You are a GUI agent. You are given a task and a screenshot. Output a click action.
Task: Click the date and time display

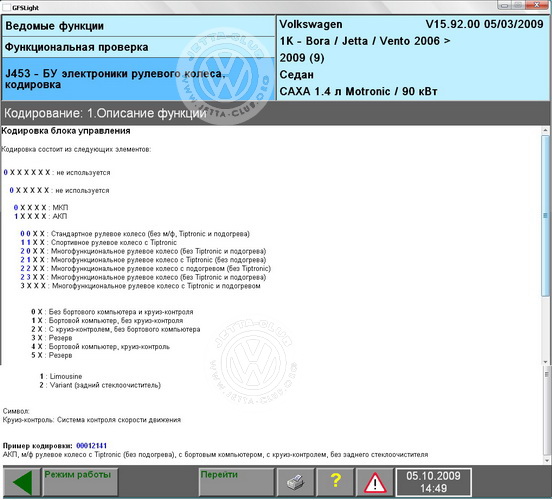pyautogui.click(x=433, y=482)
